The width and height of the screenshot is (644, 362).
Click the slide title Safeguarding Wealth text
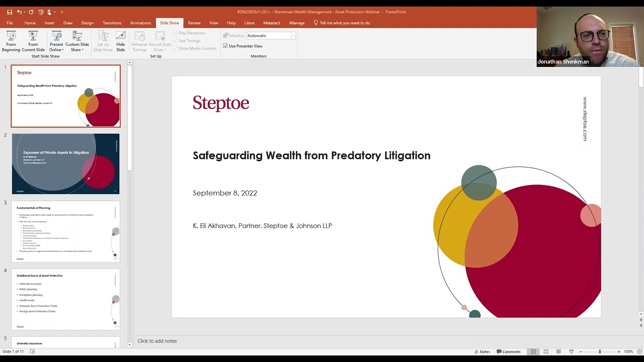click(311, 155)
